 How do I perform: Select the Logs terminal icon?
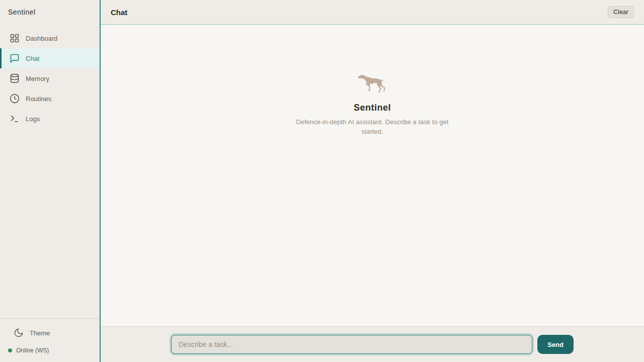pos(15,119)
